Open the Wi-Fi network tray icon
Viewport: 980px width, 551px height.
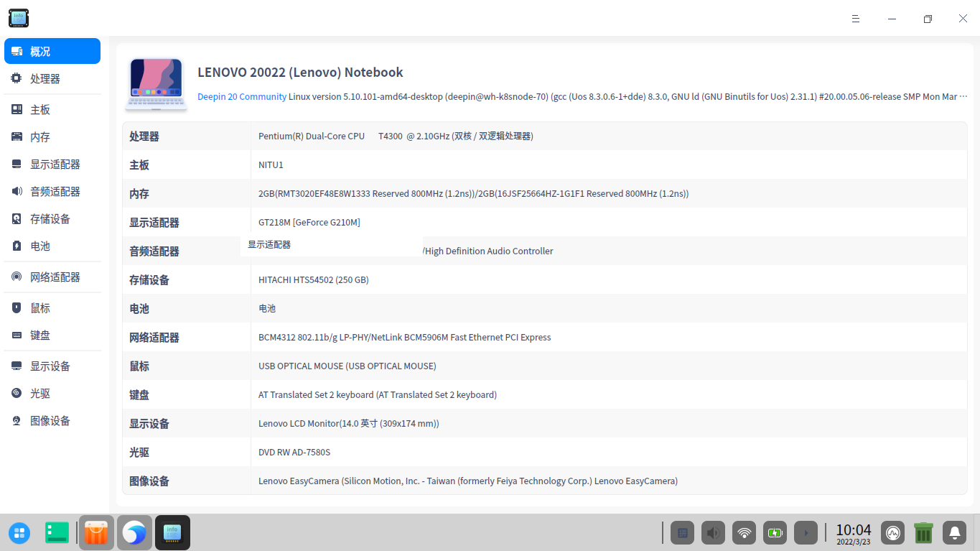coord(745,533)
